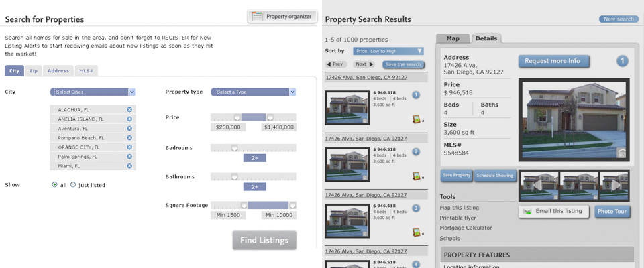Click the photo gallery icon of listing 3
644x268 pixels.
coord(416,232)
